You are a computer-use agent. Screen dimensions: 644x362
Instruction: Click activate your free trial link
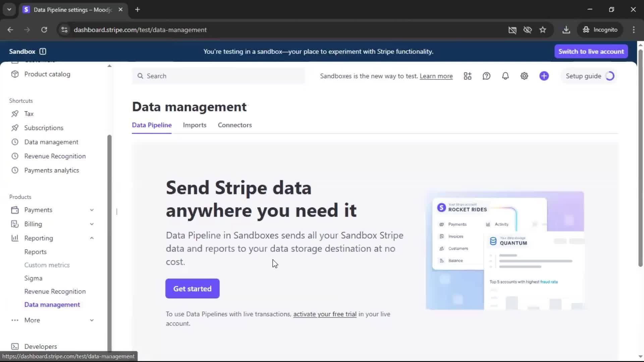325,314
